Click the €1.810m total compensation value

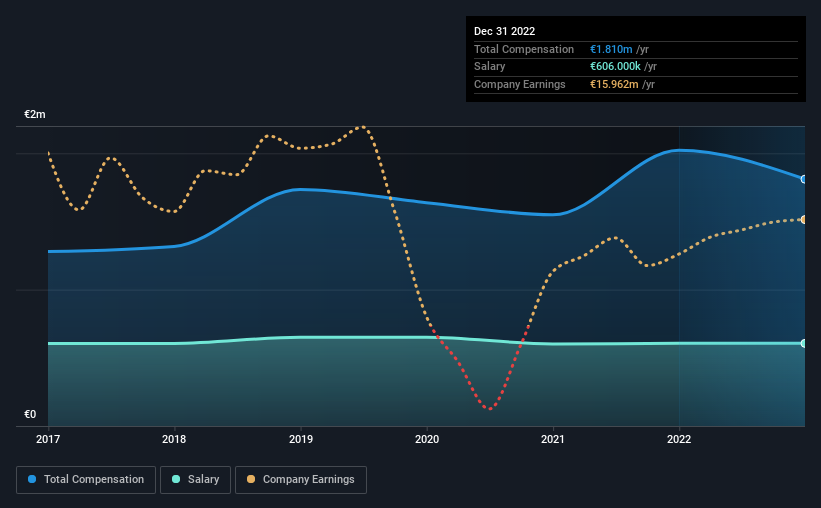(611, 49)
